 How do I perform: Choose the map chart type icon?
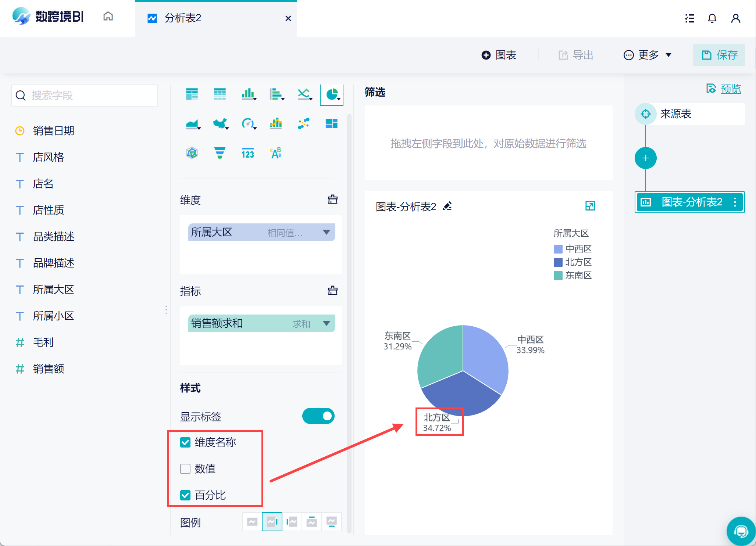point(220,124)
